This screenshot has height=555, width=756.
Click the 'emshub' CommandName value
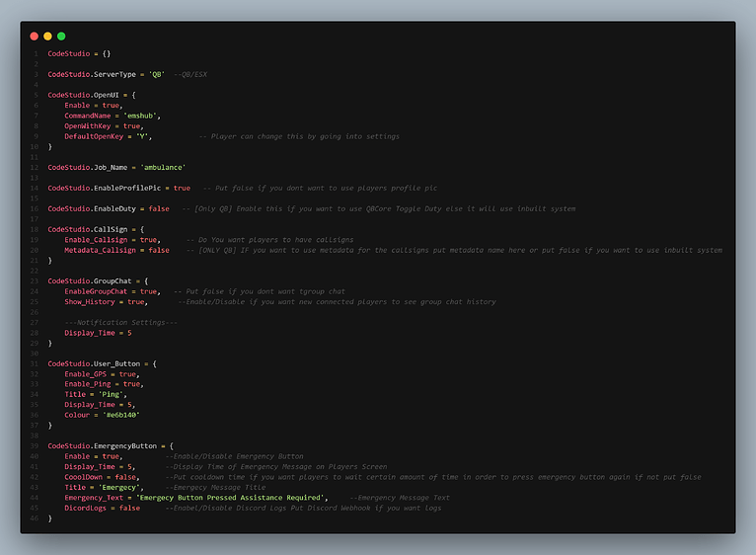142,116
